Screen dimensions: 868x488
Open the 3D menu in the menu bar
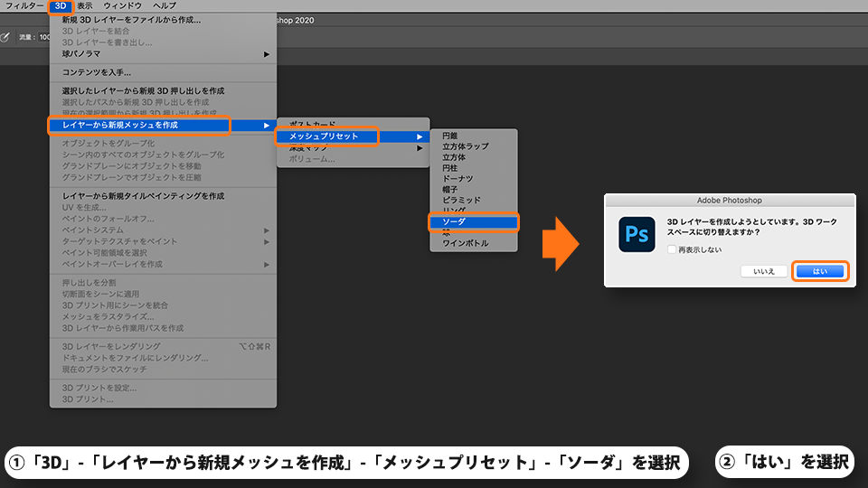click(x=61, y=6)
